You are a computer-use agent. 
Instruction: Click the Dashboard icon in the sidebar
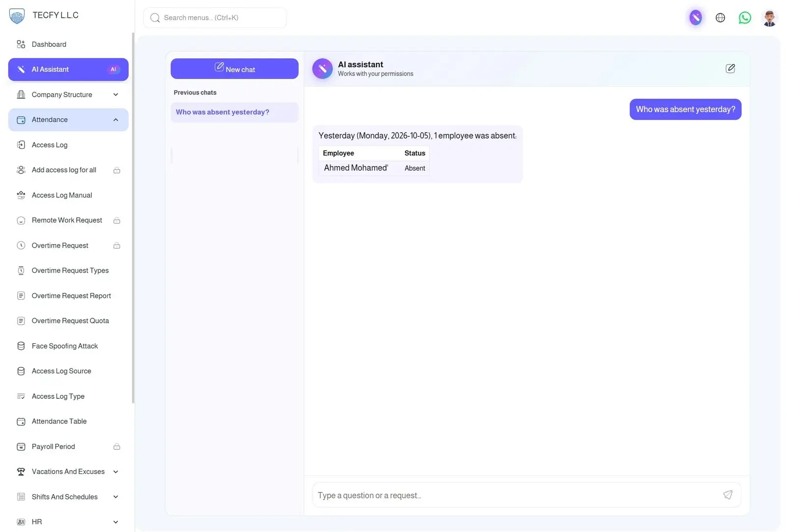click(21, 44)
